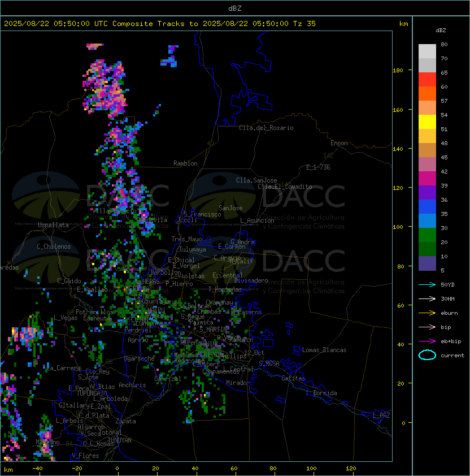Click the 'km' label at bottom-left axis

coord(8,470)
